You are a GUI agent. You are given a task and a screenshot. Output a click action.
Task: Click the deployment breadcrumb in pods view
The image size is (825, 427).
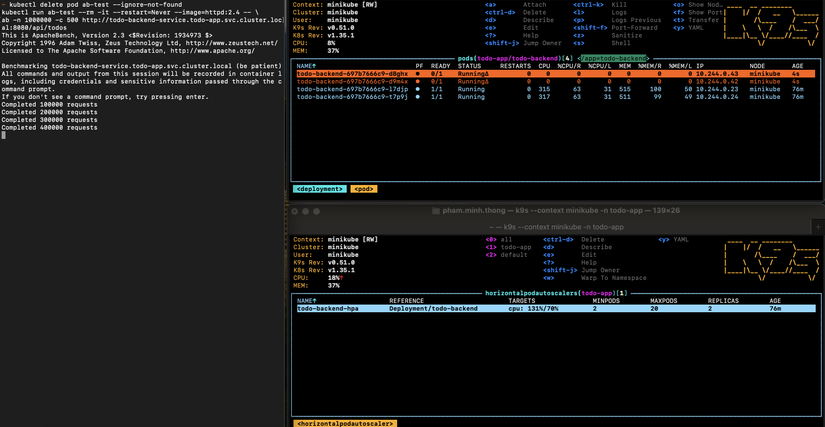click(319, 189)
